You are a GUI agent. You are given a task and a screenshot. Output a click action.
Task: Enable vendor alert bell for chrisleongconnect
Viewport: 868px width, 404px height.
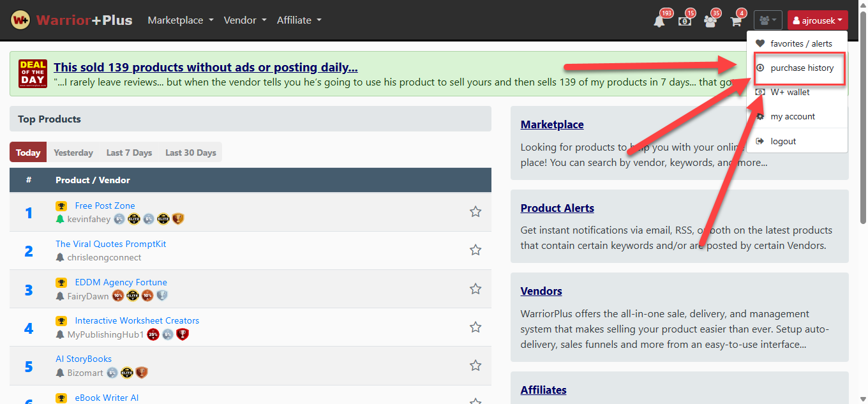pos(60,257)
